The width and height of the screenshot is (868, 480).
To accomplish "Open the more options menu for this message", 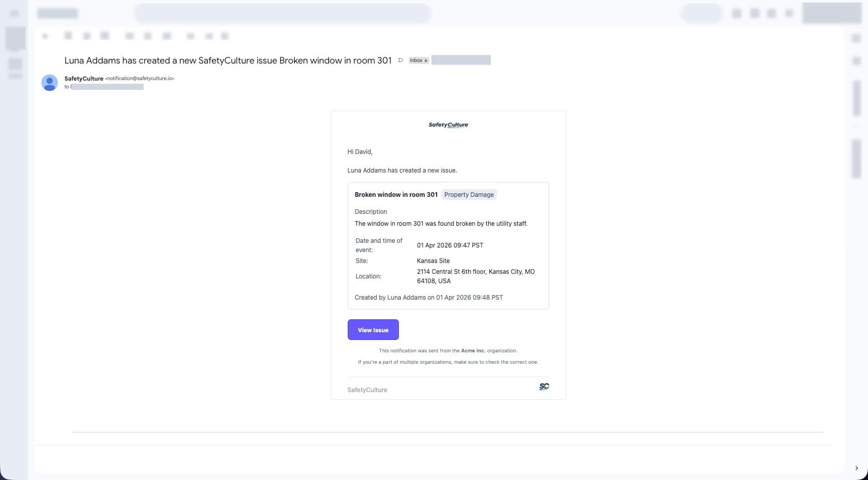I will (225, 36).
